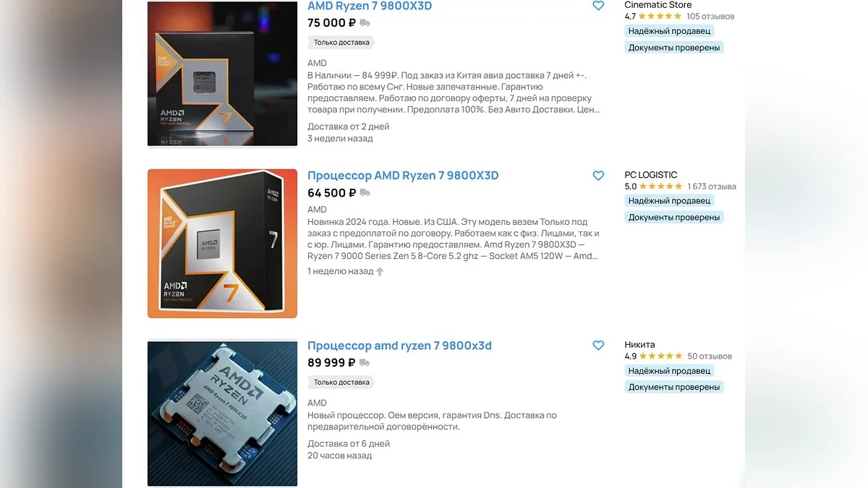Toggle the heart on the 64 500 ₽ listing
This screenshot has width=868, height=488.
point(598,176)
